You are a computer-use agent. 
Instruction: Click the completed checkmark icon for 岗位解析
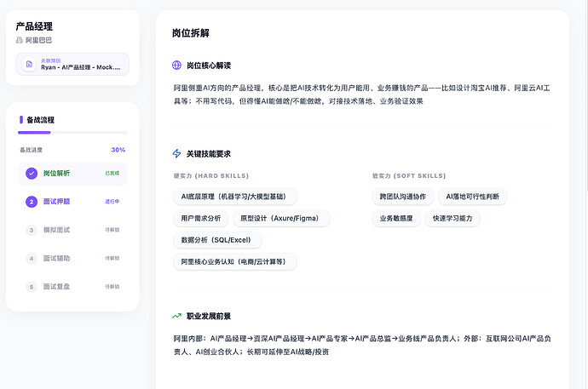(32, 174)
